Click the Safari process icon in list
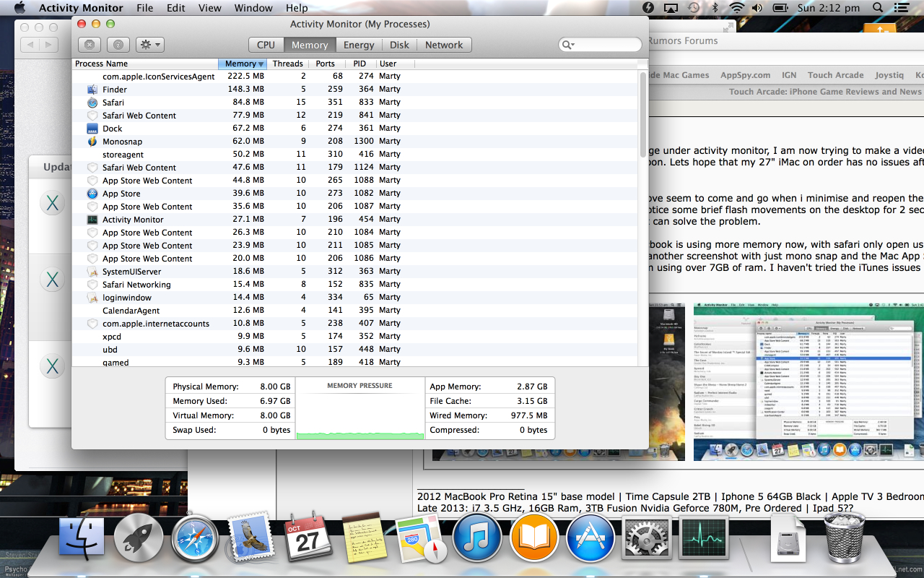 [x=92, y=103]
